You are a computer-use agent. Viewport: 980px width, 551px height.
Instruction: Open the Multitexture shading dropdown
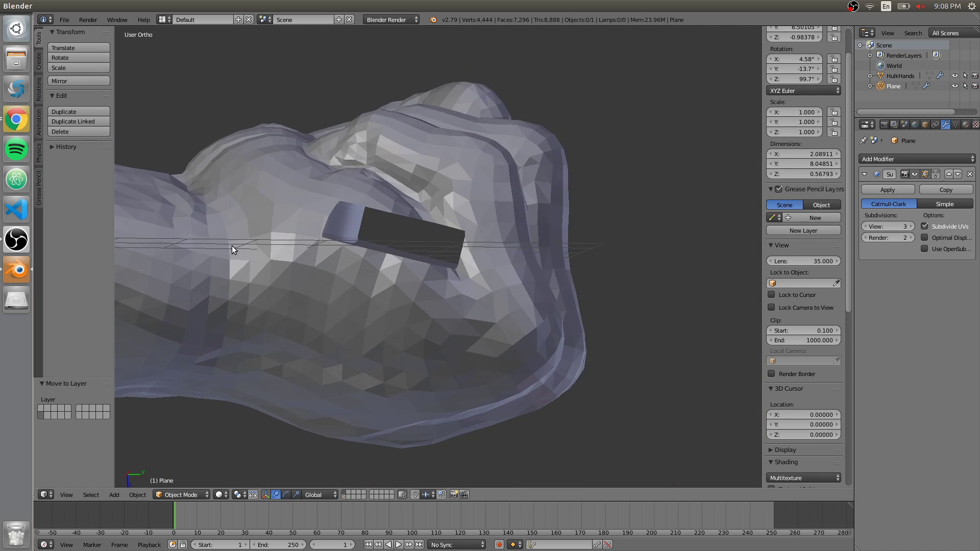(803, 478)
